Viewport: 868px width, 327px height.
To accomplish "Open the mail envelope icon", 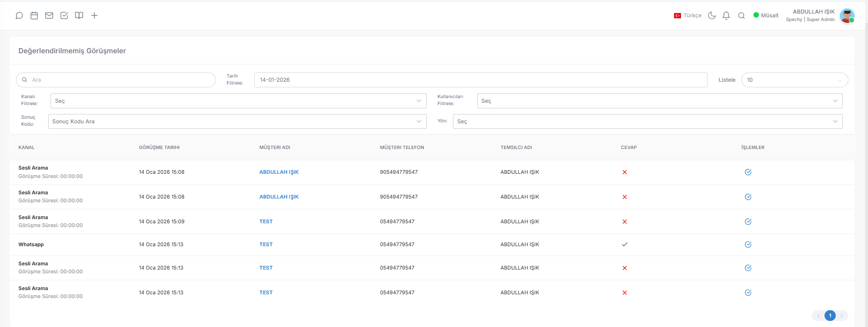I will point(49,15).
